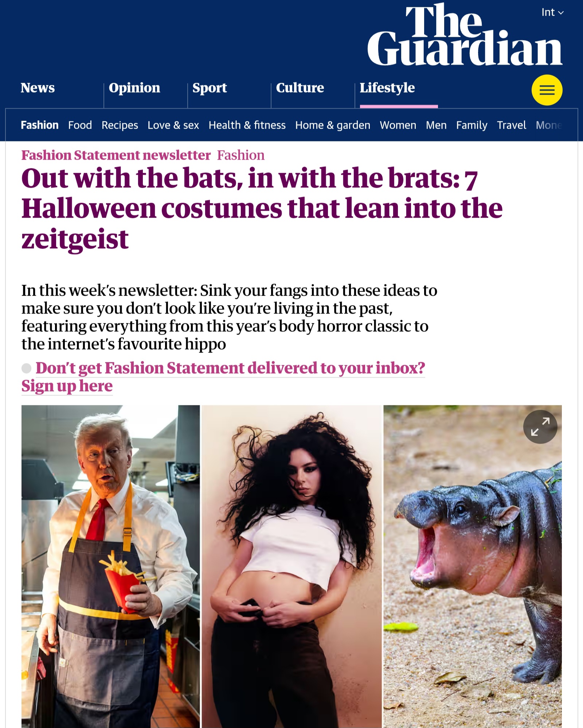Click The Guardian logo
Screen dimensions: 583x728
click(465, 35)
